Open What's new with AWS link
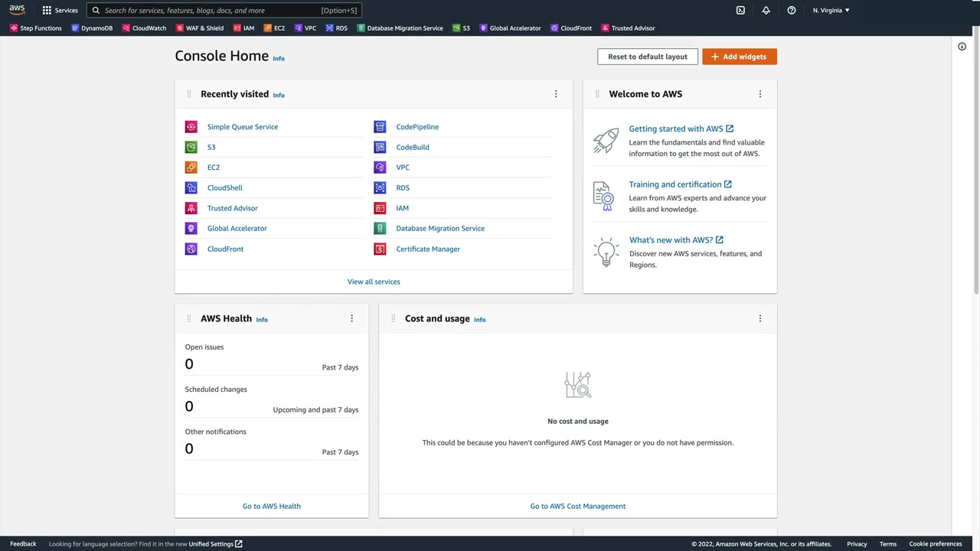980x551 pixels. (676, 240)
